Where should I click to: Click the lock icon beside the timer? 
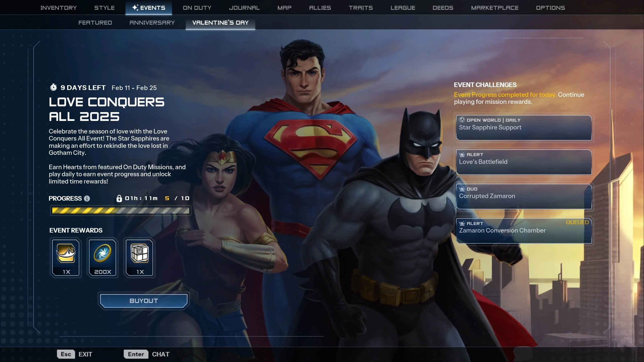(119, 198)
